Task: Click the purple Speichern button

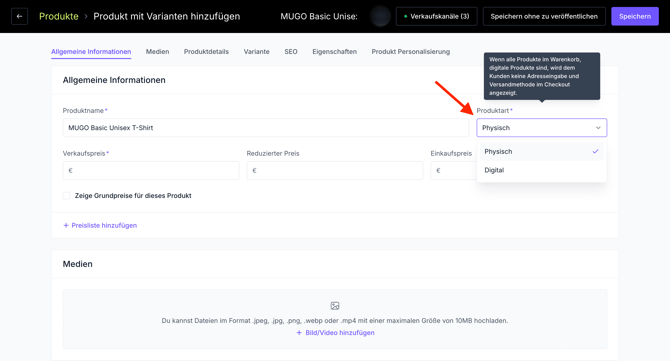Action: tap(635, 16)
